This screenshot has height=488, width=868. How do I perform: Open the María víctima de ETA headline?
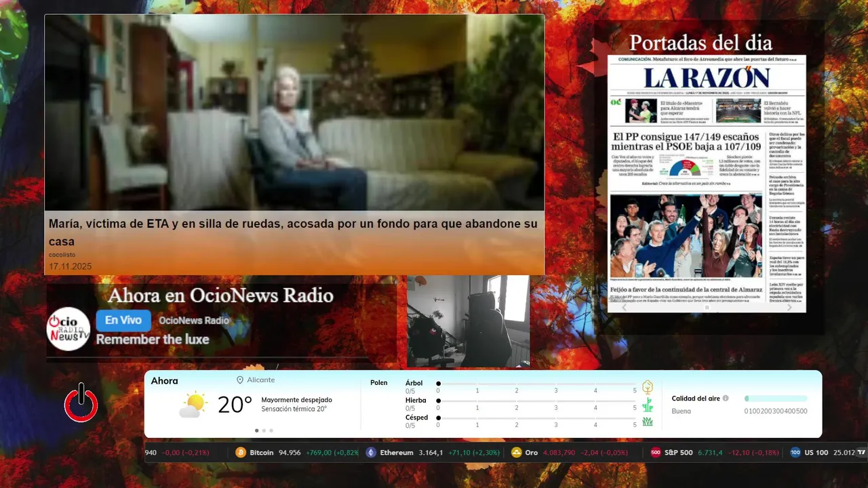pyautogui.click(x=293, y=232)
